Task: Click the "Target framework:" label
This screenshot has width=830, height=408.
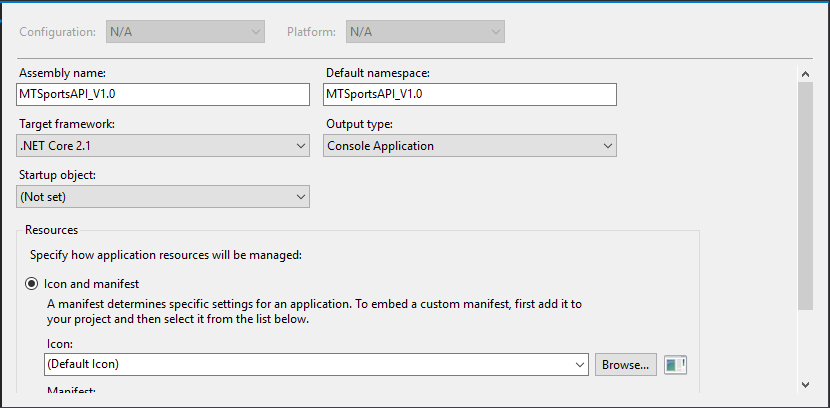Action: point(67,124)
